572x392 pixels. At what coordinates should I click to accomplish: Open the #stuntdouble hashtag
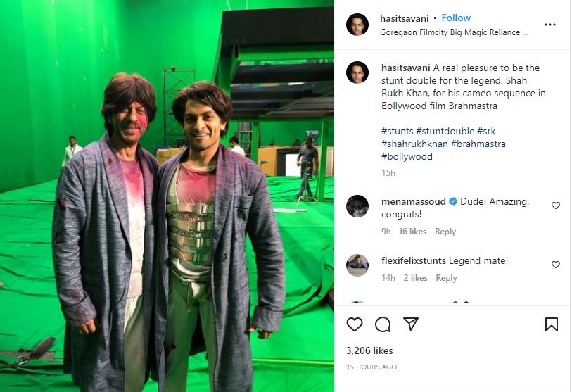pos(445,131)
